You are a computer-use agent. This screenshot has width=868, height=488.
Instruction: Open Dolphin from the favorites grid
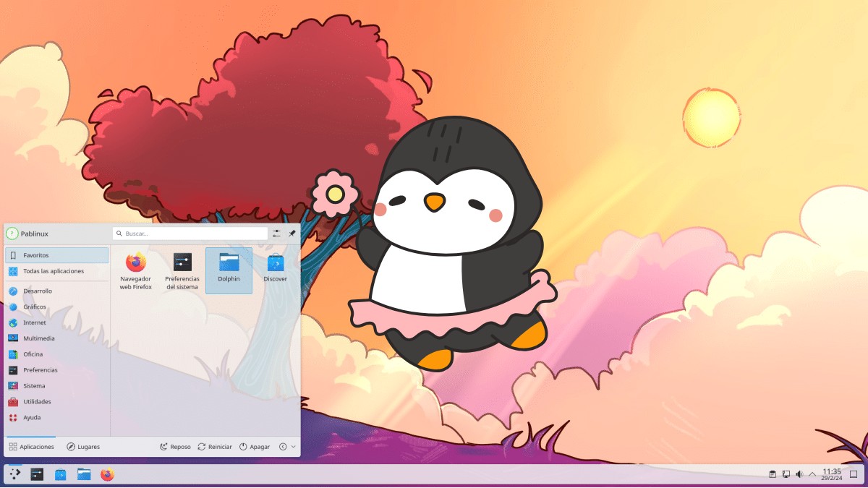tap(228, 267)
